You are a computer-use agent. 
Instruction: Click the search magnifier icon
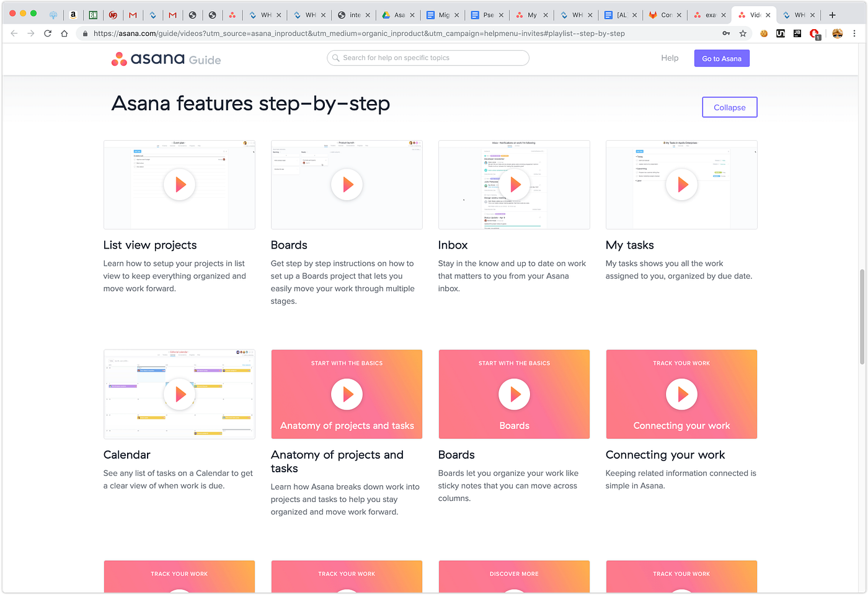(336, 58)
